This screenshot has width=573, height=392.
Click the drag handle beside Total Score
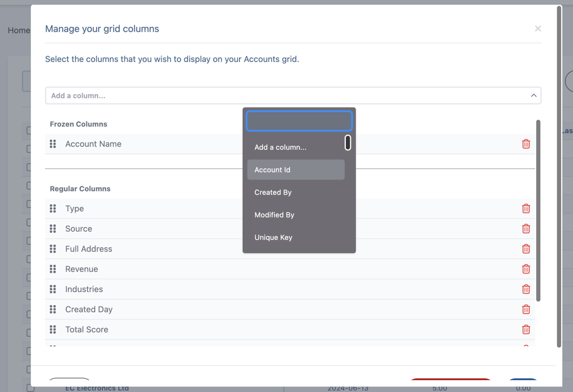(53, 329)
